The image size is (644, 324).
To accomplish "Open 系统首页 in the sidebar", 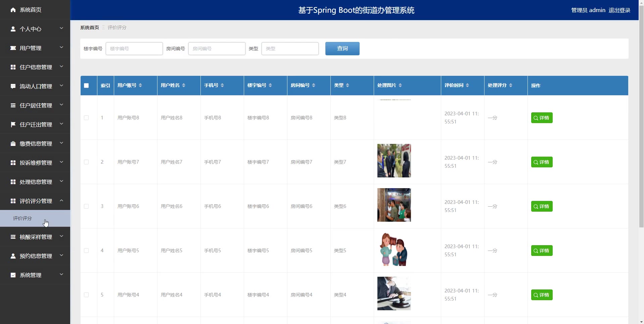I will [x=35, y=10].
